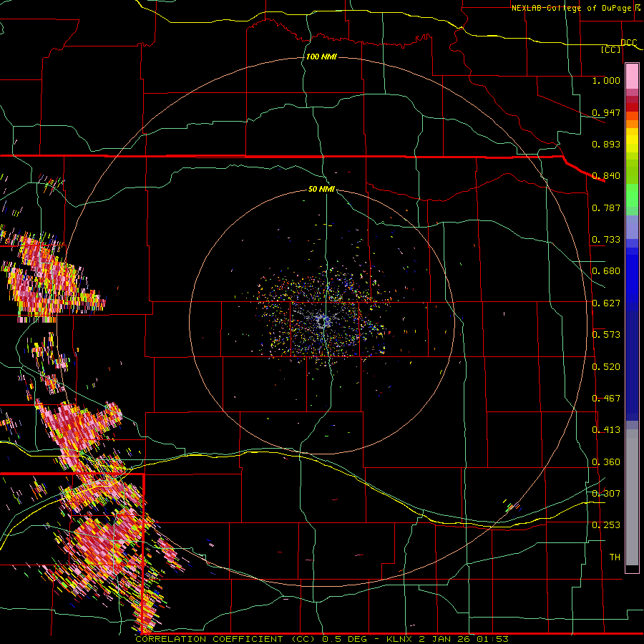
Task: Click the 0.840 value on the color scale
Action: click(606, 176)
